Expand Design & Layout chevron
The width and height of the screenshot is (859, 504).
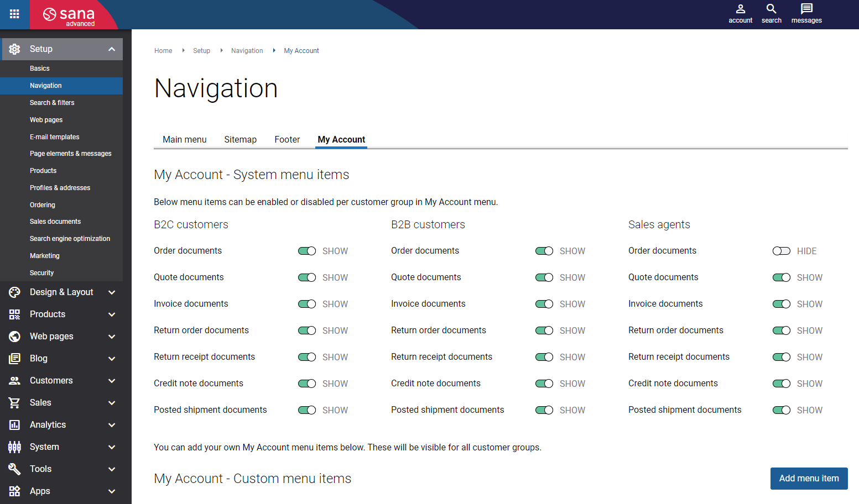pos(112,292)
